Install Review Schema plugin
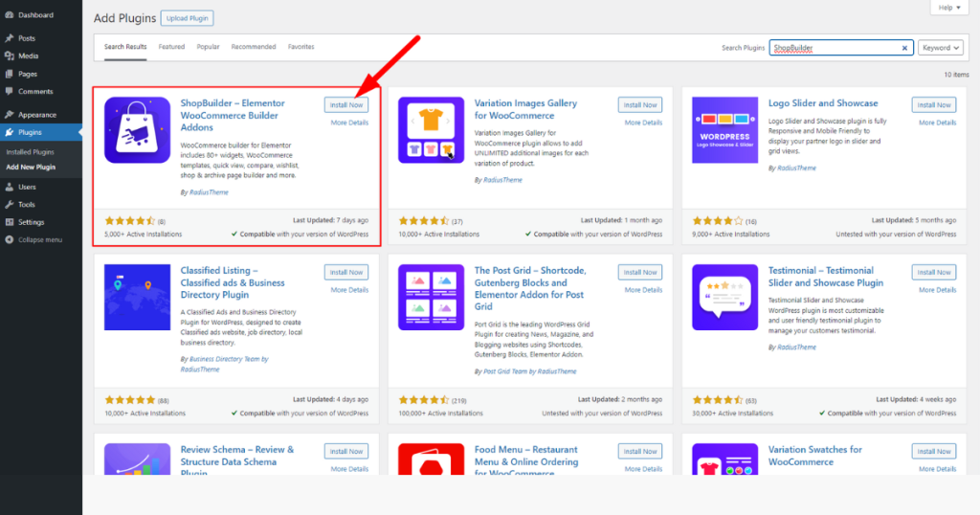 coord(346,451)
